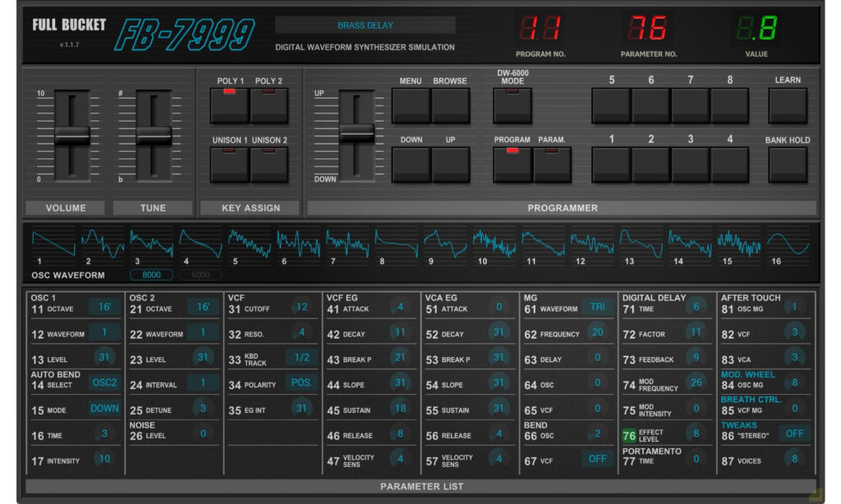Select oscillator waveform 14 thumbnail
Screen dimensions: 841x504
pos(690,245)
